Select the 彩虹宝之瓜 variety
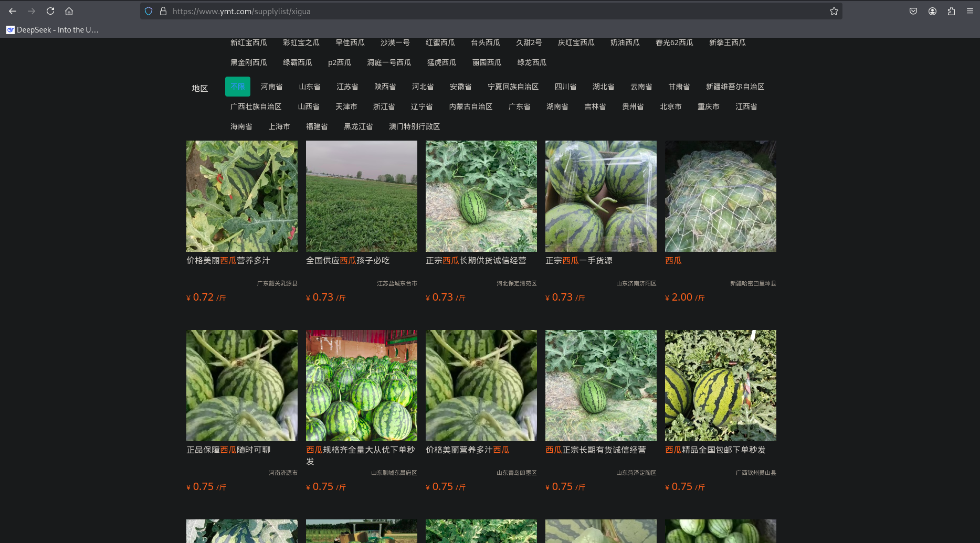This screenshot has height=543, width=980. (x=301, y=42)
